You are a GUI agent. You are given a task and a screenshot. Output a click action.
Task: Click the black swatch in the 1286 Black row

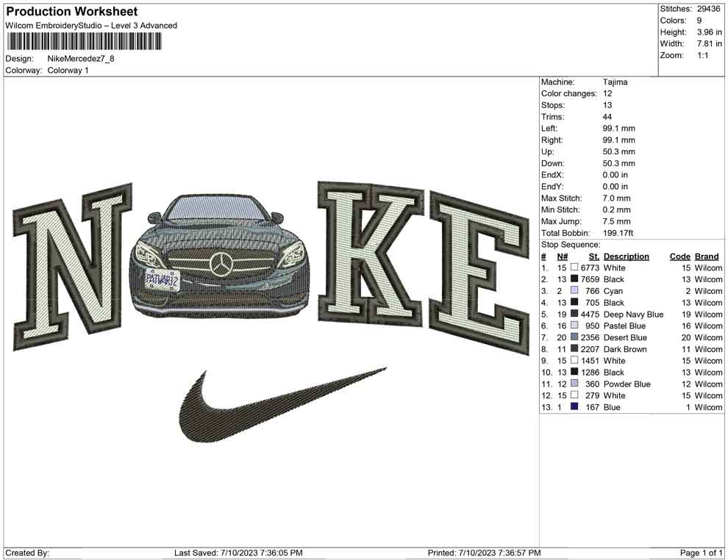click(x=574, y=372)
